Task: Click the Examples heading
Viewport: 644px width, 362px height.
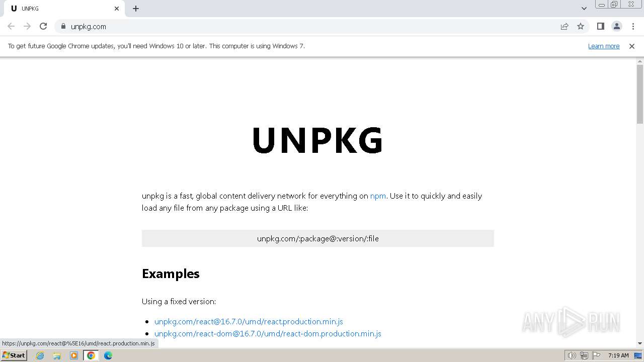Action: [x=171, y=274]
